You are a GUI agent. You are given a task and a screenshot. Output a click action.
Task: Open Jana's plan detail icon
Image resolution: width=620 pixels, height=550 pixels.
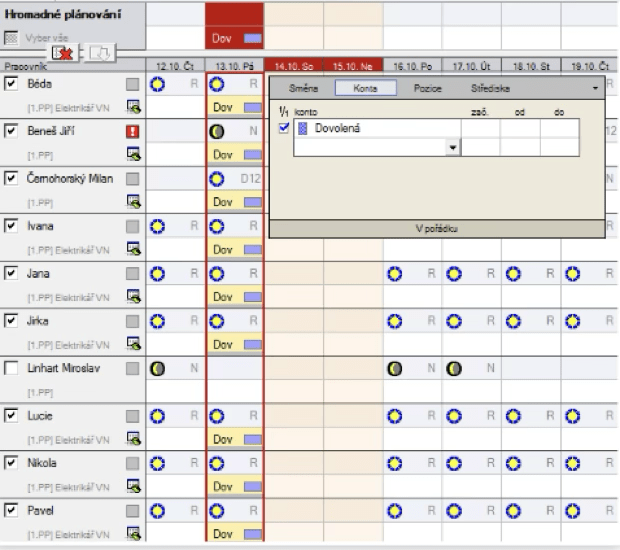tap(134, 297)
